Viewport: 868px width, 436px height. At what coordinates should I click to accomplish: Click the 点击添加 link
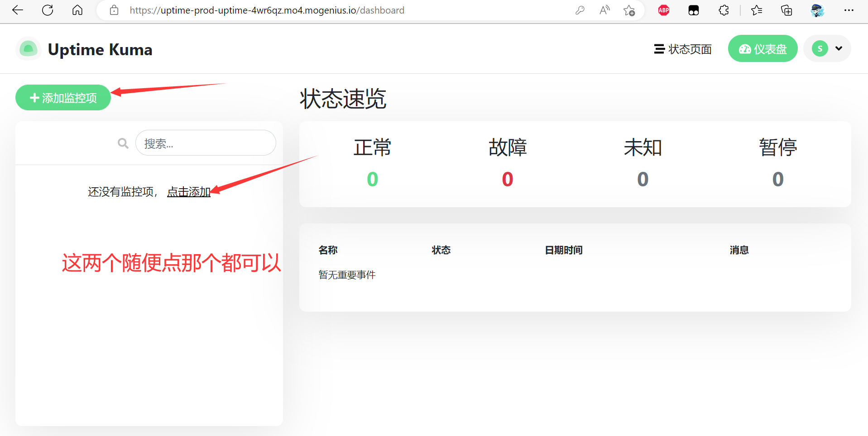coord(189,192)
